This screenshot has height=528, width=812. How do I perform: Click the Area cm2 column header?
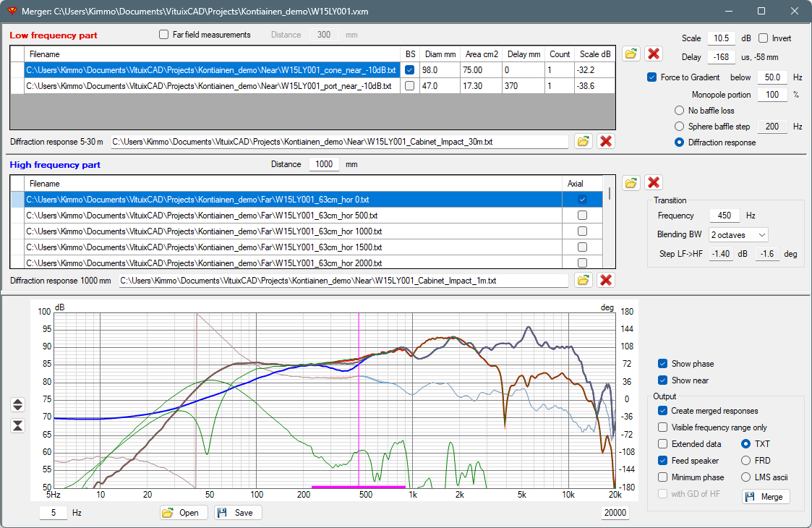point(481,54)
